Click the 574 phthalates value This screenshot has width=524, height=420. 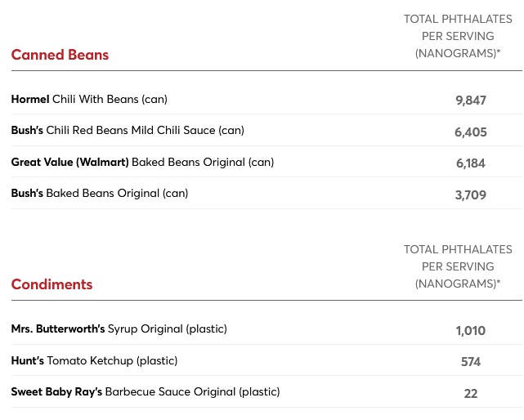pos(471,362)
